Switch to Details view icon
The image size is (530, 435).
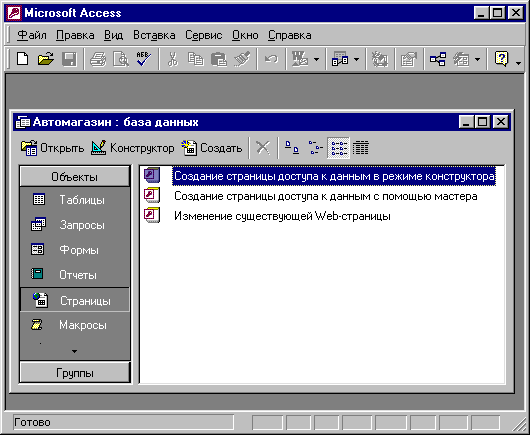(361, 148)
